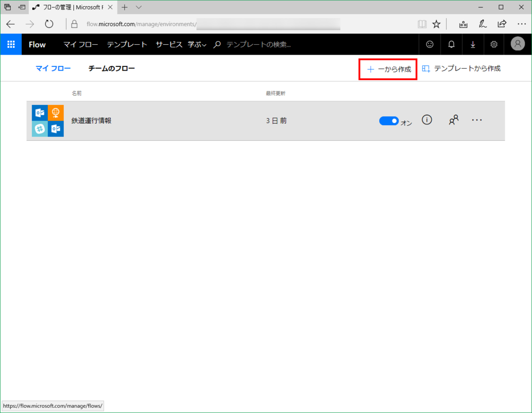Open the smiley feedback icon
This screenshot has height=413, width=532.
click(430, 44)
